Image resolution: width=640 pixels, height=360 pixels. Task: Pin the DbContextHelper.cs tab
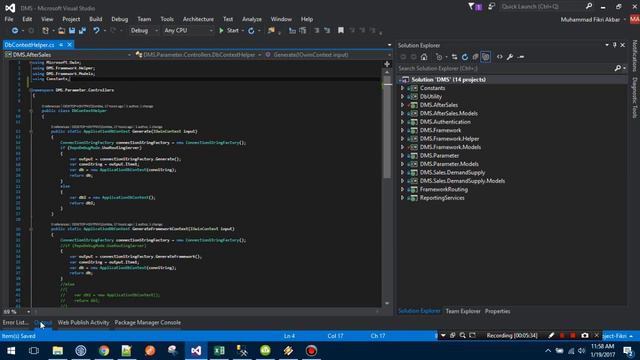coord(61,45)
